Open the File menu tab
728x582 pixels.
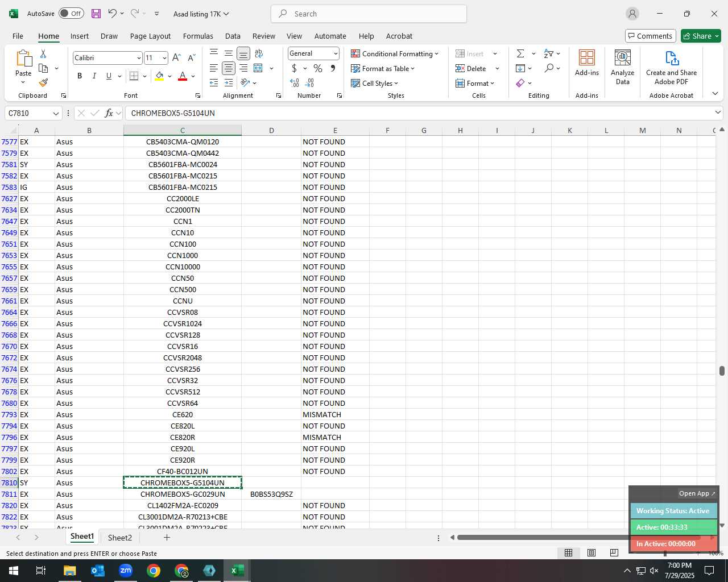click(18, 36)
